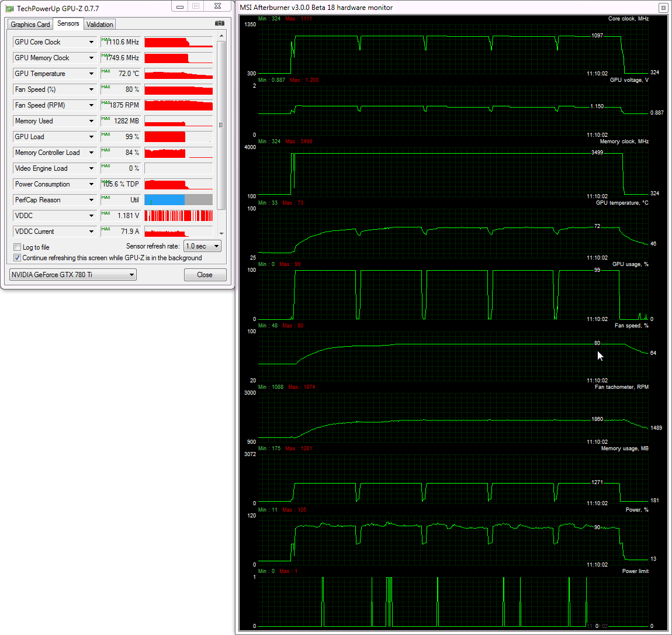Click the Power limit graph in Afterburner
The image size is (672, 635).
click(453, 601)
